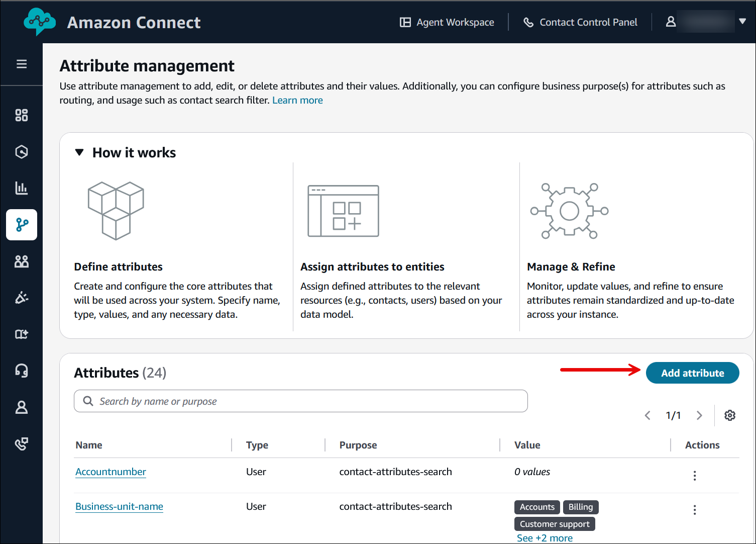Select the highlighted routing flow icon
Screen dimensions: 756x544
click(21, 225)
